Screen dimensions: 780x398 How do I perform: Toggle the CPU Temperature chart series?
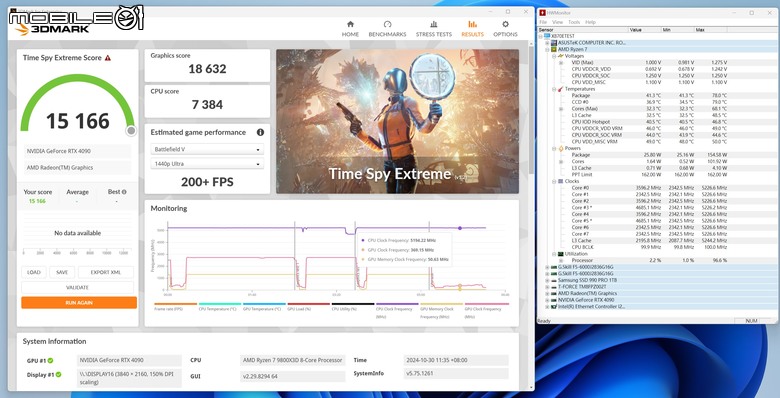pyautogui.click(x=220, y=307)
